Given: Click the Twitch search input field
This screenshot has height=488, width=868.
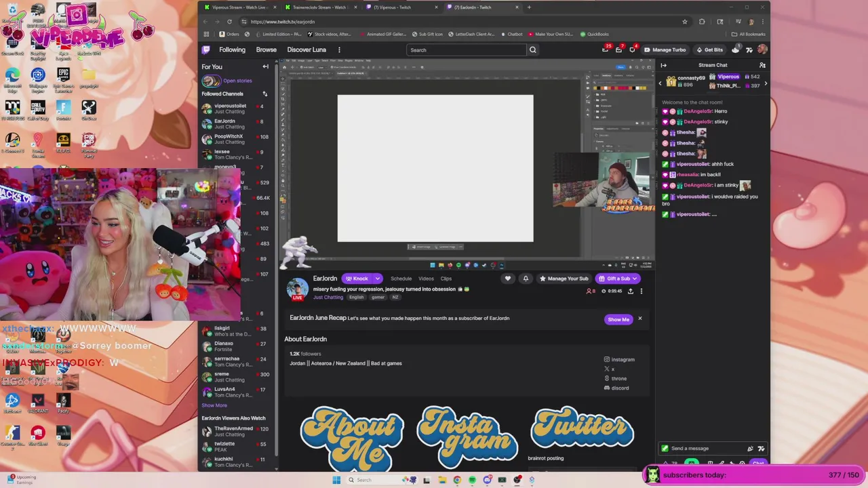Looking at the screenshot, I should 467,49.
